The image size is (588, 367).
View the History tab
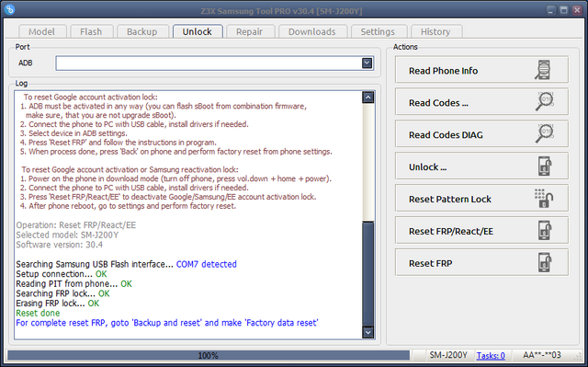(435, 31)
